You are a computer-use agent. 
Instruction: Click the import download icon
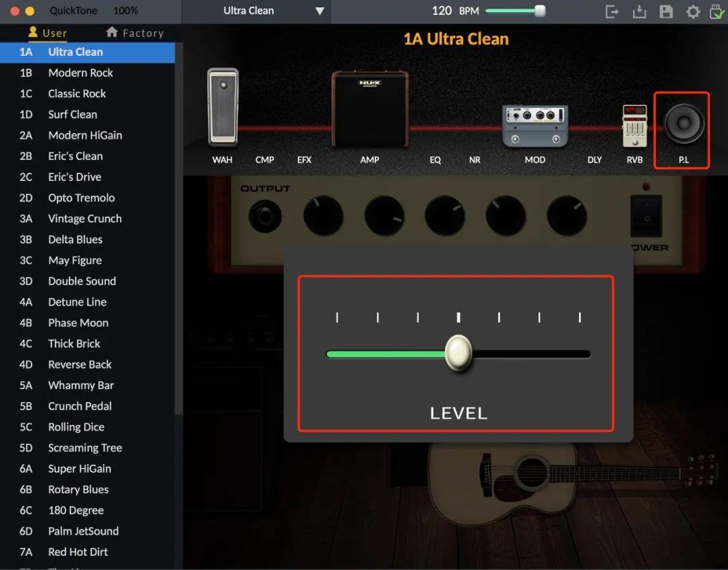[x=639, y=11]
